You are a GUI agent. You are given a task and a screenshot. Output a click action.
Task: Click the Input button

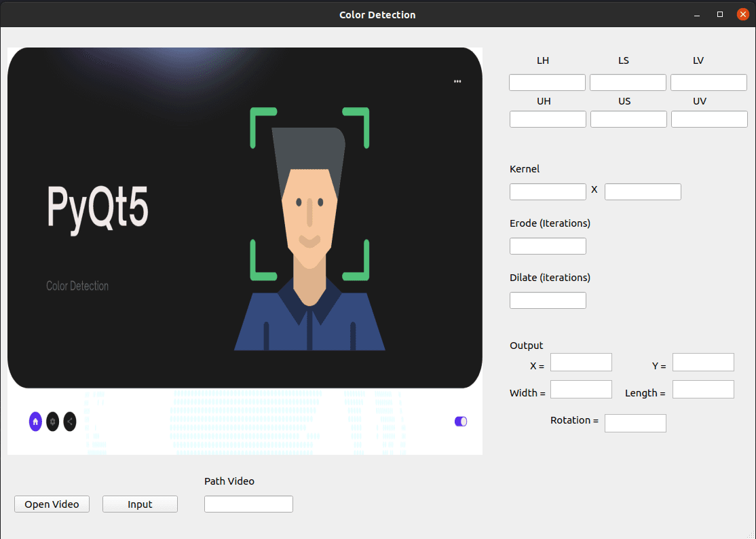140,504
